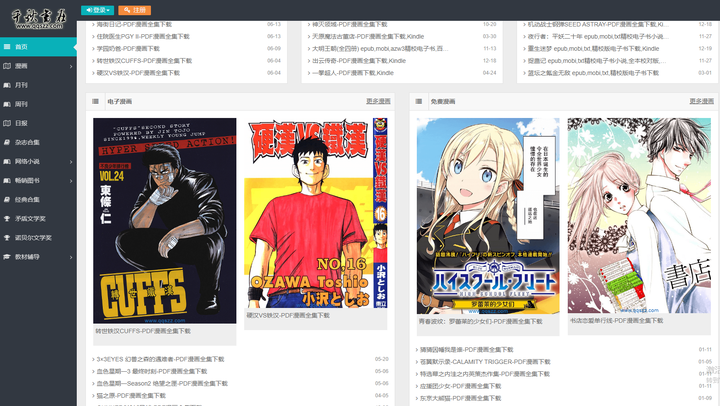Open 更多漫画 link in 免费漫画 panel
This screenshot has height=406, width=720.
(702, 102)
